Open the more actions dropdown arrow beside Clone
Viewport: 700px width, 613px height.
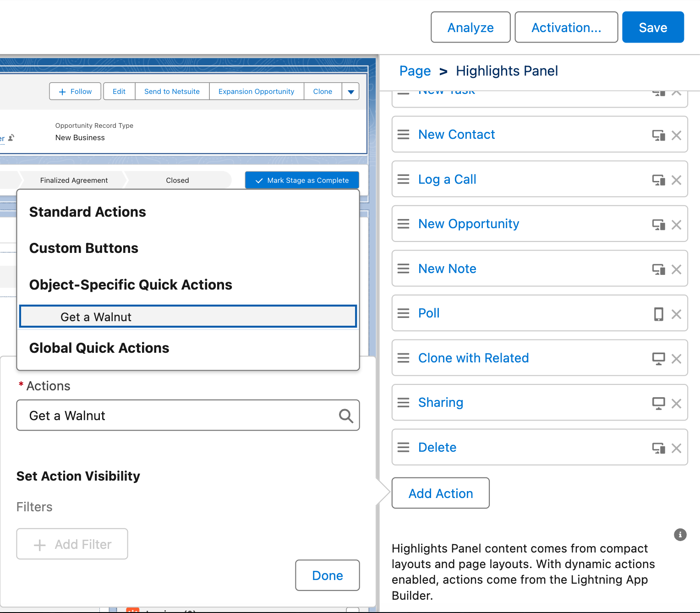pyautogui.click(x=350, y=92)
